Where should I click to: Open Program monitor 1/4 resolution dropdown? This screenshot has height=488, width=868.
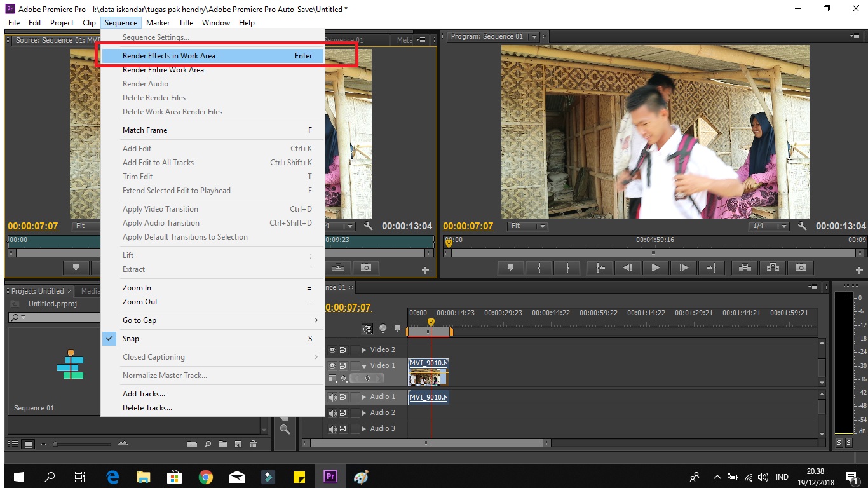tap(770, 226)
